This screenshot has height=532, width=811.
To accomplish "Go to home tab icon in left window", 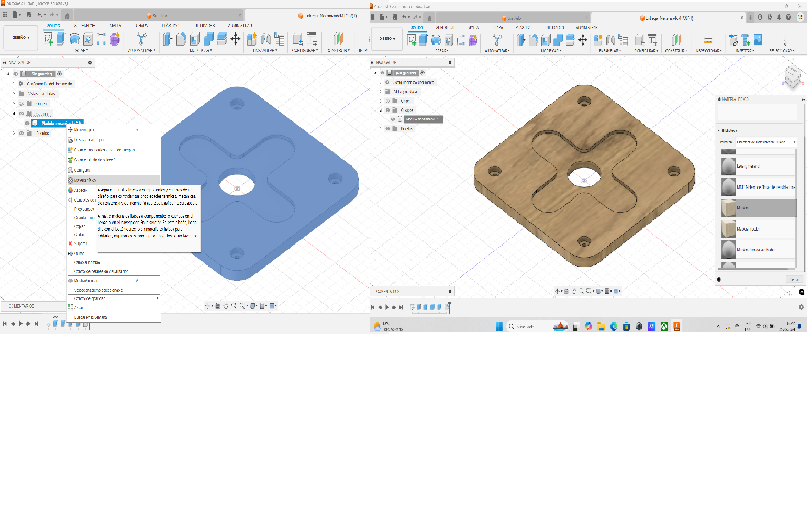I will tap(67, 16).
